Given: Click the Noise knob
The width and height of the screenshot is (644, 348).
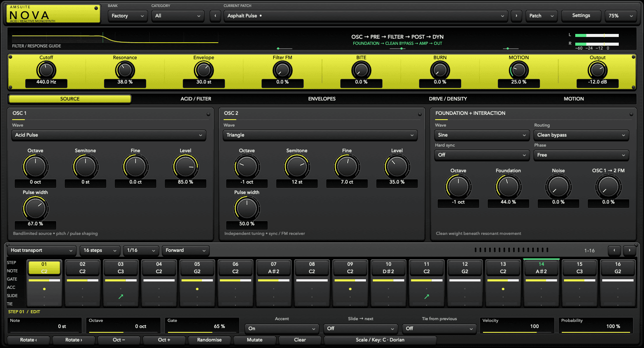Looking at the screenshot, I should coord(558,187).
